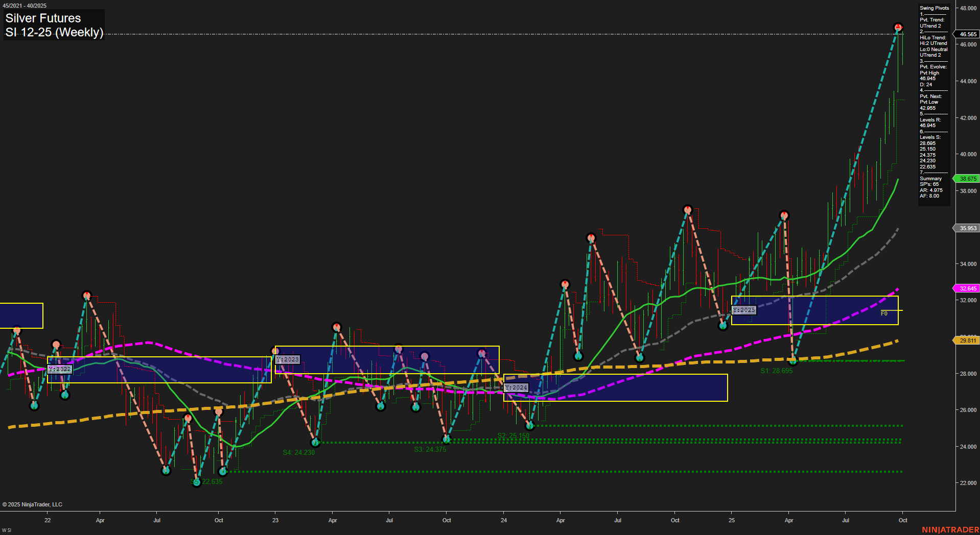Click the green 38.675 price marker on the axis
Viewport: 980px width, 535px height.
point(966,179)
